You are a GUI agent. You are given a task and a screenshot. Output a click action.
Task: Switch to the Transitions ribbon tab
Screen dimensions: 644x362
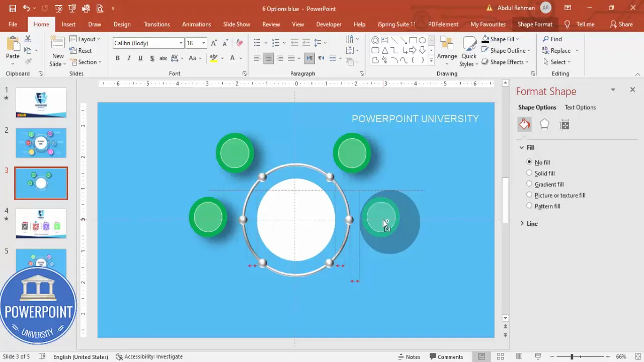pos(156,24)
